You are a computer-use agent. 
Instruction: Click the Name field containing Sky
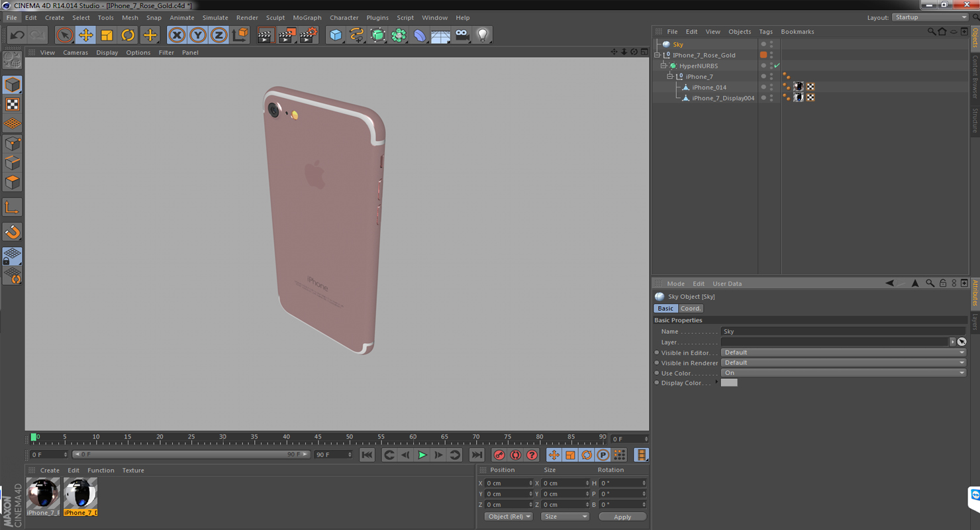click(x=844, y=331)
